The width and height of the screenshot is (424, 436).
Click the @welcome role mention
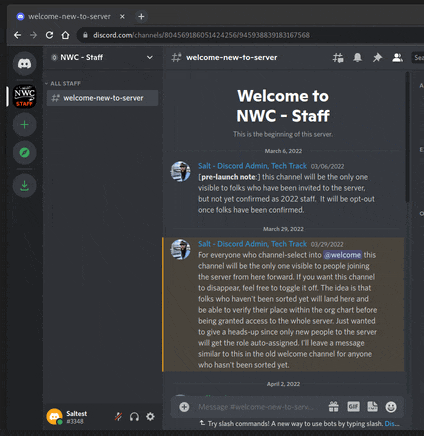343,255
